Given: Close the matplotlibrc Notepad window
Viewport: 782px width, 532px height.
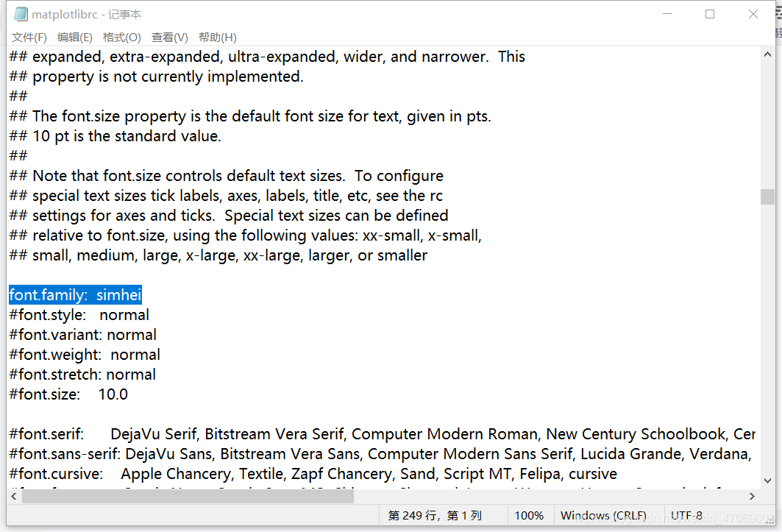Looking at the screenshot, I should point(753,14).
